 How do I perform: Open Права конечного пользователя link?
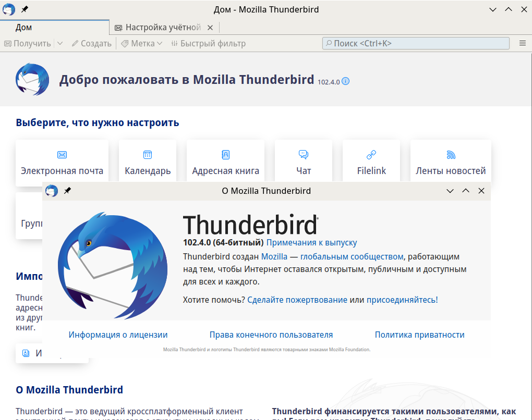pos(271,335)
